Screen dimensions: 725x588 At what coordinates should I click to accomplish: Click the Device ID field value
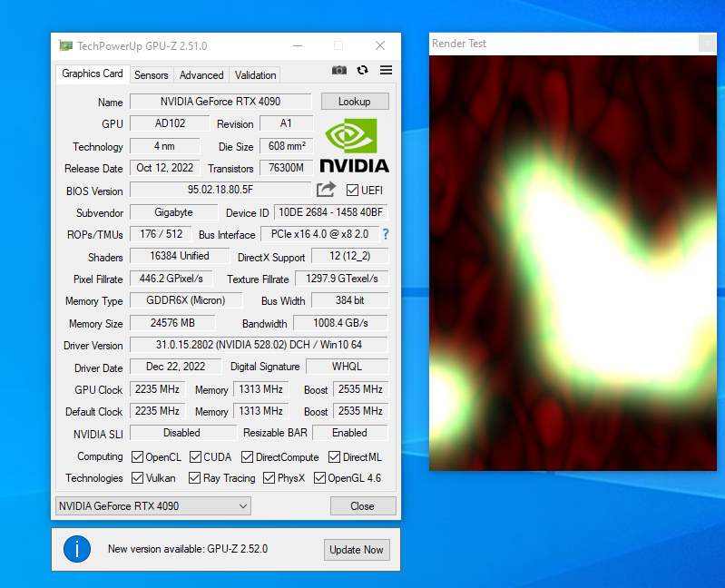click(x=331, y=212)
